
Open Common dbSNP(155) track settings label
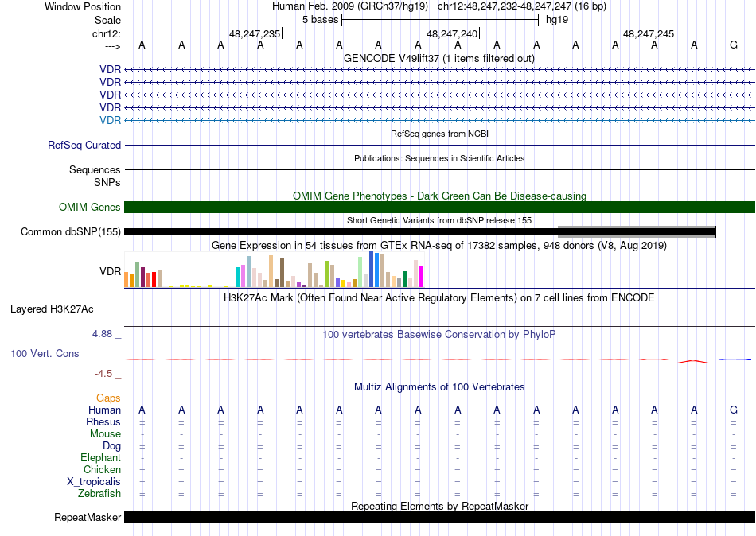coord(71,232)
